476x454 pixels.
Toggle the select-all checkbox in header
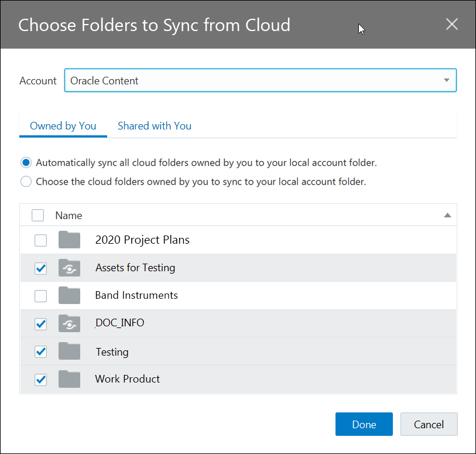[37, 216]
